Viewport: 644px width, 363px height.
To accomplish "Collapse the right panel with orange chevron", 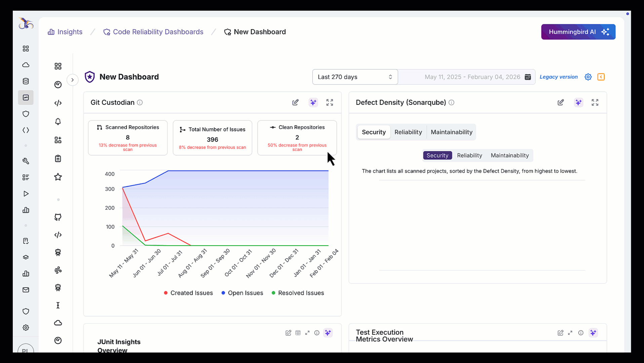I will click(601, 77).
